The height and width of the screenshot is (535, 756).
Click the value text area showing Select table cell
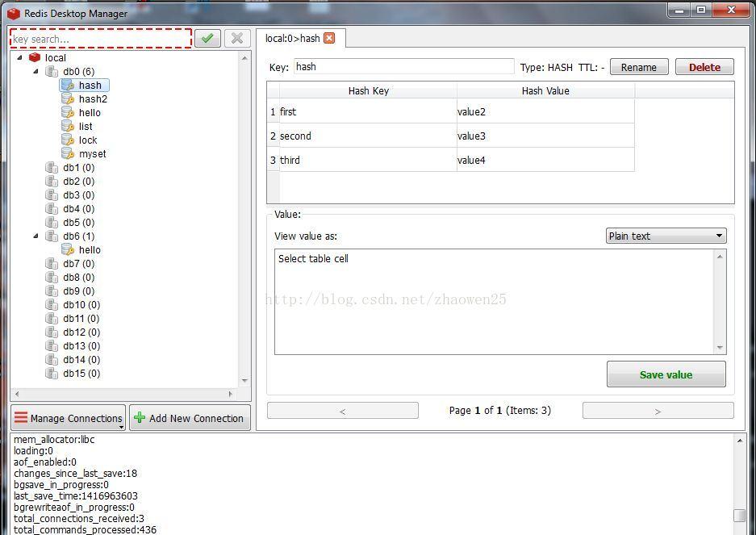pos(495,302)
